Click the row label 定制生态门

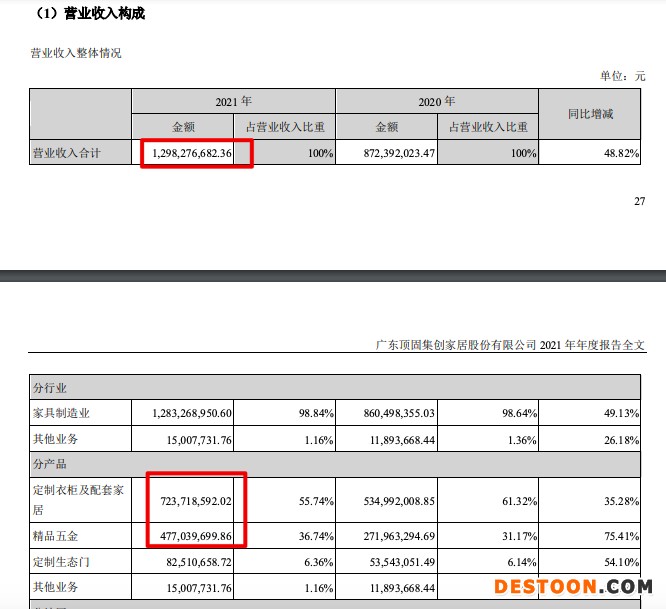click(61, 562)
